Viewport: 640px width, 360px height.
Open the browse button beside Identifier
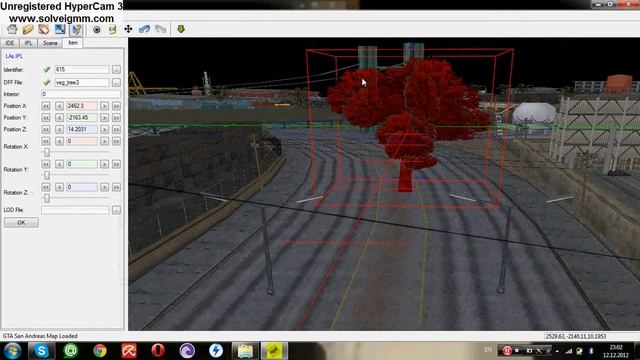tap(116, 70)
